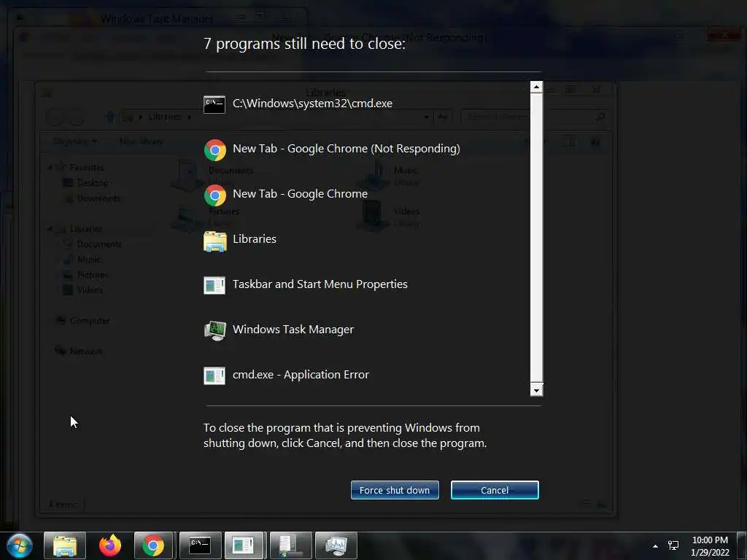The image size is (747, 560).
Task: Click the scroll down arrow of the program list
Action: (536, 391)
